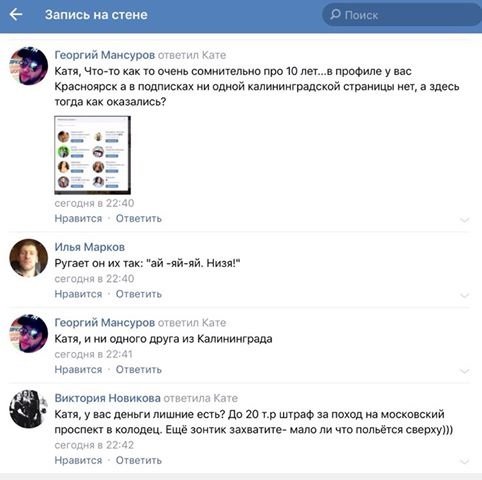Click the Запись на стене header title
Screen dimensions: 482x480
click(96, 15)
